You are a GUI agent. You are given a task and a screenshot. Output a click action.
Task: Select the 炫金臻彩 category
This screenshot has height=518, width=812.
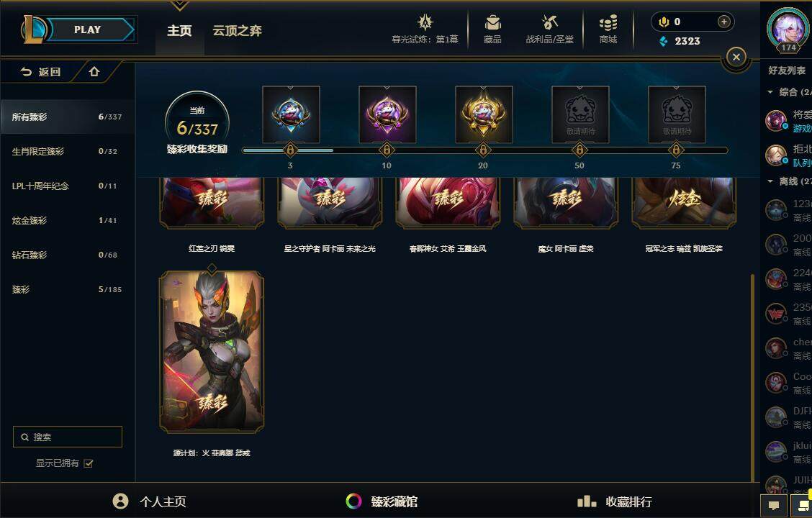[68, 220]
